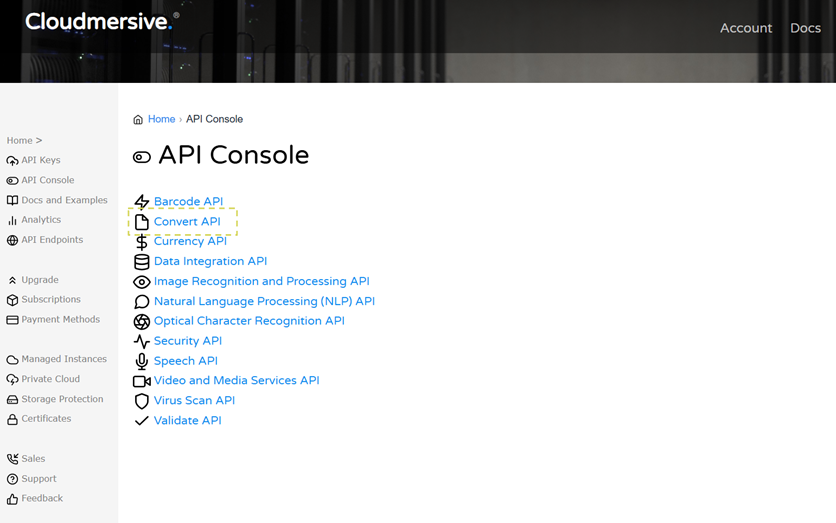Open the Validate API link
836x523 pixels.
188,420
